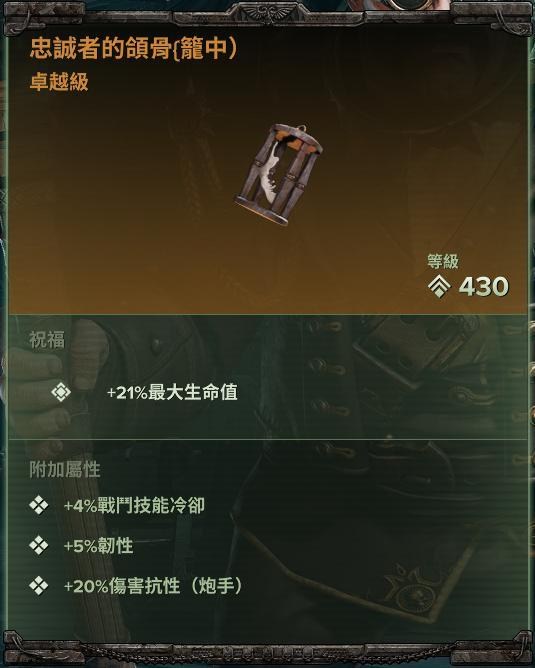535x668 pixels.
Task: Click the chain ornament on bottom frame
Action: [x=268, y=652]
